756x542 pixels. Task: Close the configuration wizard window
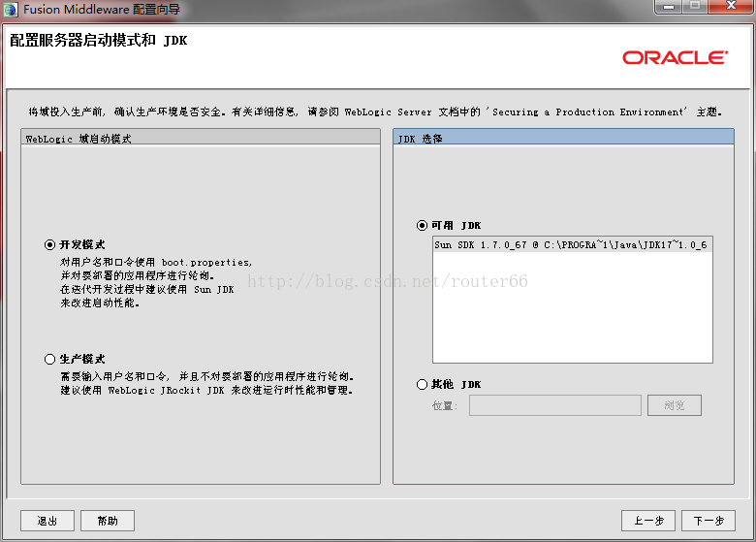tap(731, 6)
